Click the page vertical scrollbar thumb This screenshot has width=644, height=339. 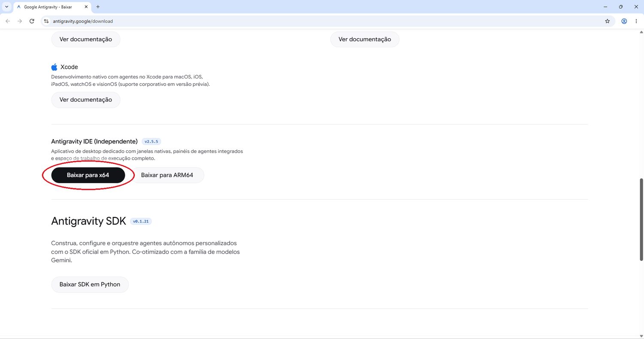642,219
